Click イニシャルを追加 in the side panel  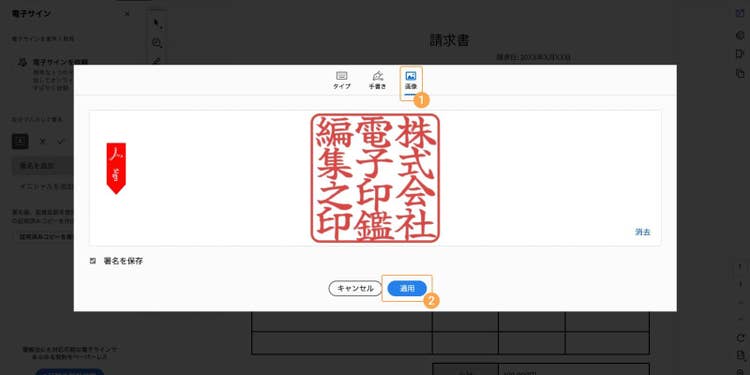point(46,187)
